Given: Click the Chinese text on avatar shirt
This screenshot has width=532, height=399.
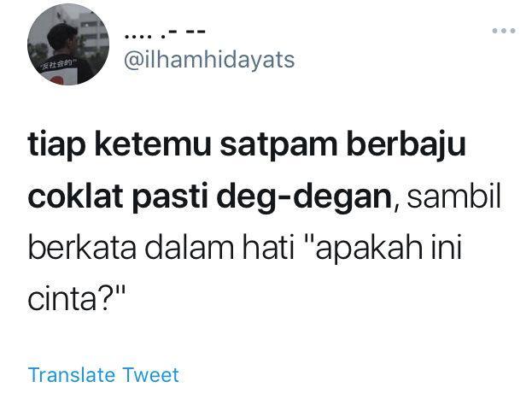Looking at the screenshot, I should [x=58, y=65].
